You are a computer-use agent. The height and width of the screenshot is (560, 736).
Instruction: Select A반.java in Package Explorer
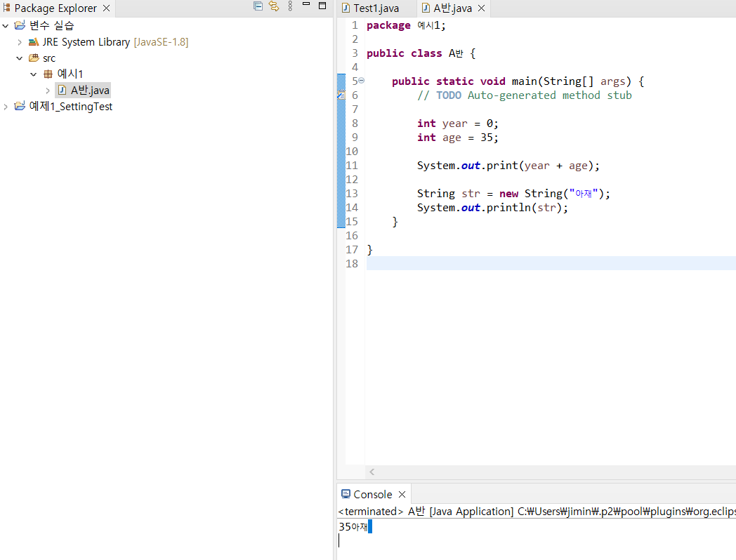(90, 90)
